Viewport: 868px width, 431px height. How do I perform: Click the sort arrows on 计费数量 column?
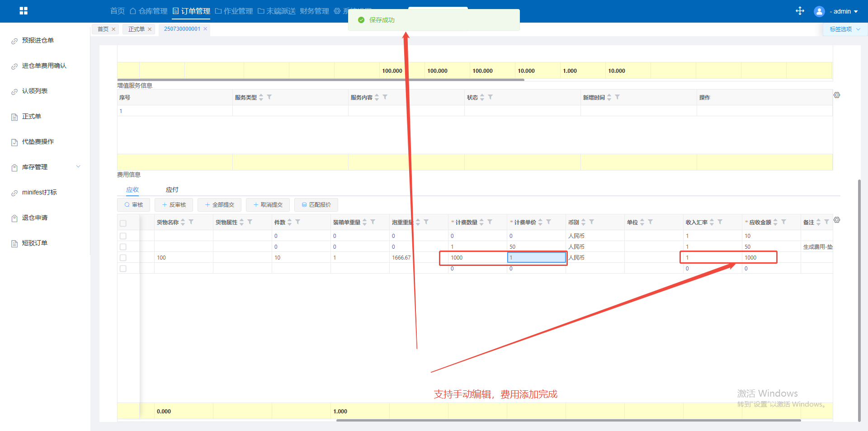(x=482, y=222)
